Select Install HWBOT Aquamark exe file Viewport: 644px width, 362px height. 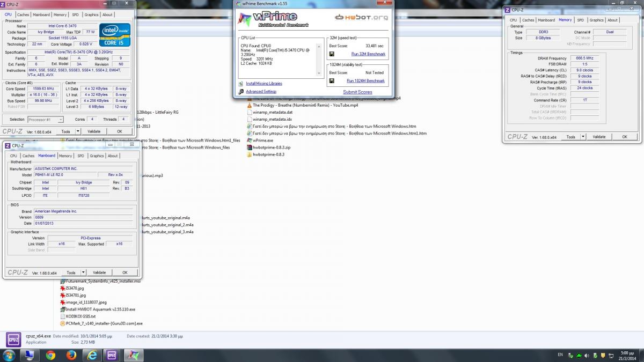pos(98,309)
